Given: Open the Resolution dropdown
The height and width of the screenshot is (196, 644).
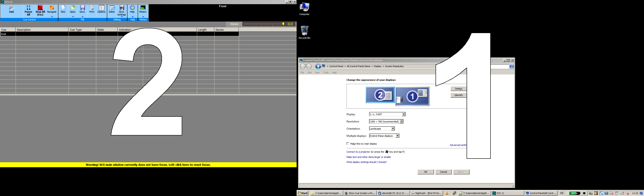Looking at the screenshot, I should click(x=401, y=122).
